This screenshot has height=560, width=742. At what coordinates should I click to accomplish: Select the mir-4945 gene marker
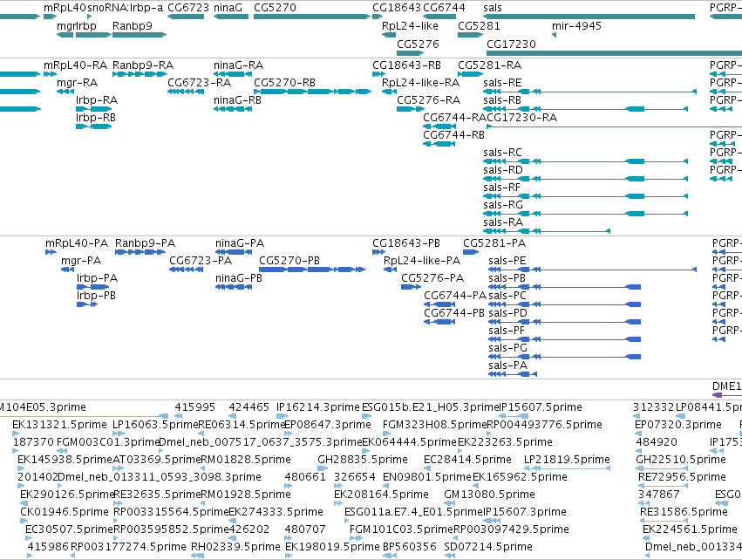[x=555, y=35]
